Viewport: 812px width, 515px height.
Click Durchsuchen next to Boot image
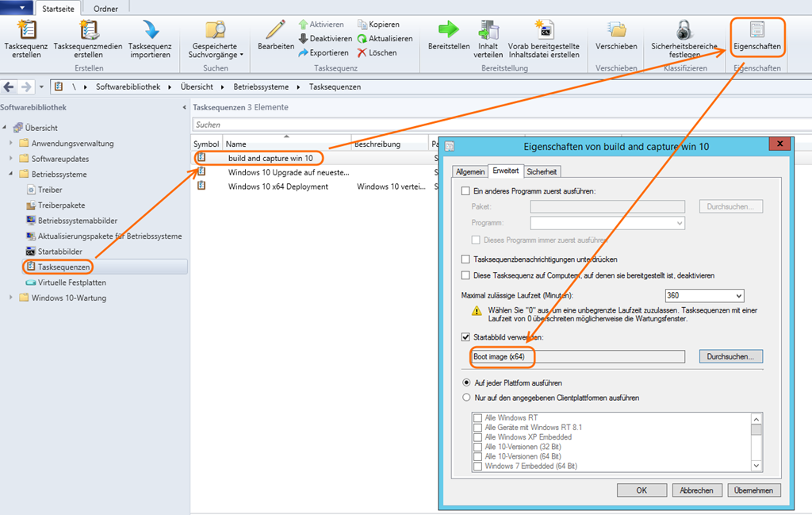pyautogui.click(x=730, y=357)
